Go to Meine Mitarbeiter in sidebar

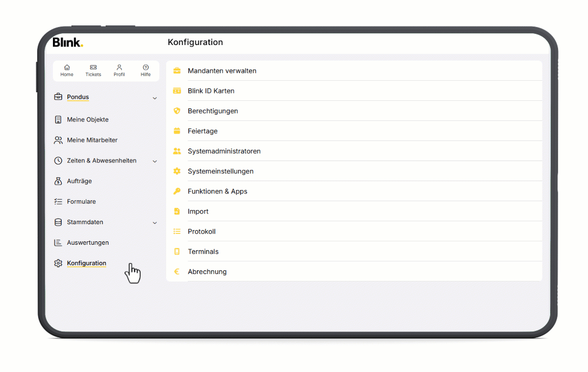point(92,140)
